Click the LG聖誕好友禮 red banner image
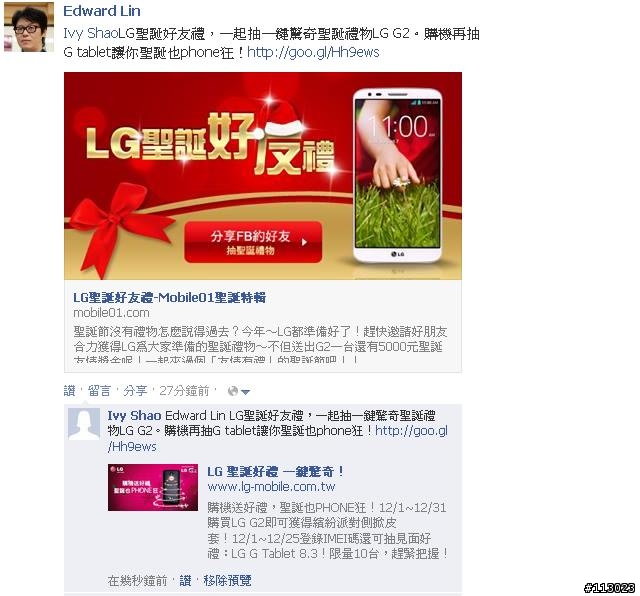The height and width of the screenshot is (596, 640). pyautogui.click(x=263, y=176)
